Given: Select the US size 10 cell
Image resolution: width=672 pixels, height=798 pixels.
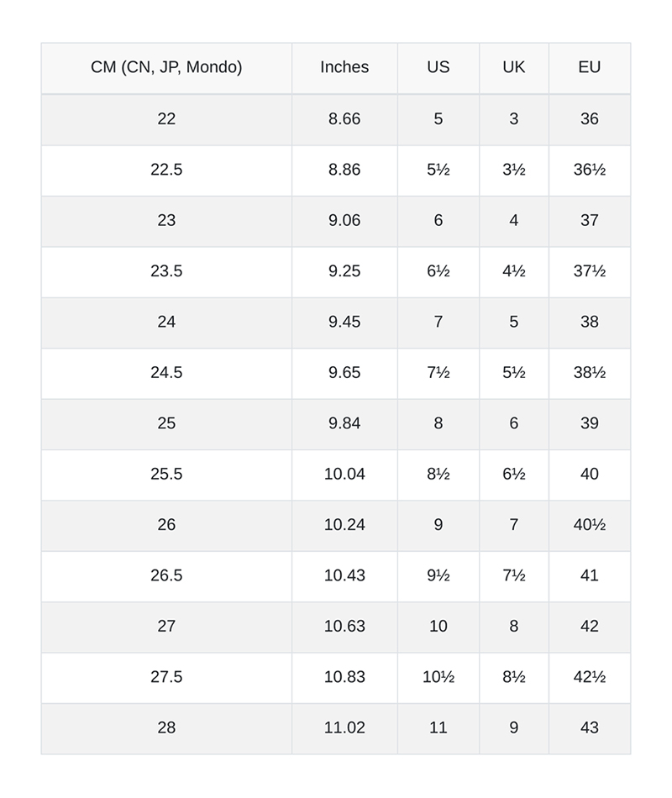Looking at the screenshot, I should click(438, 626).
